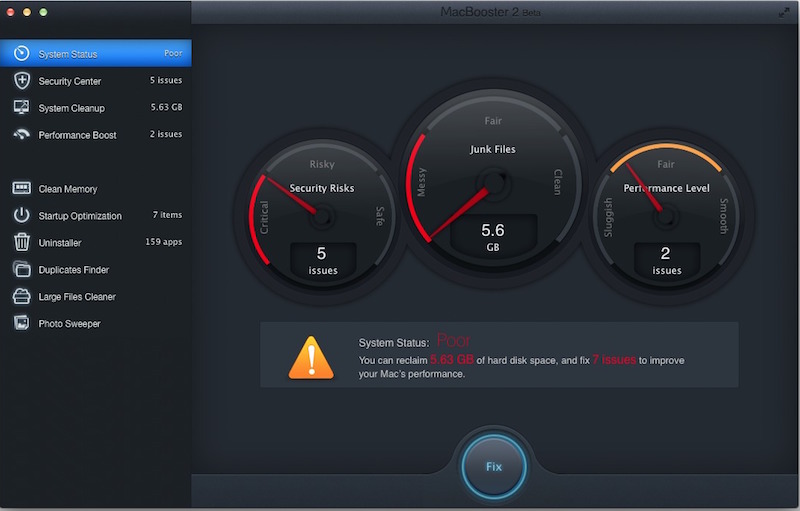Toggle fullscreen with the top-right arrows

click(783, 12)
